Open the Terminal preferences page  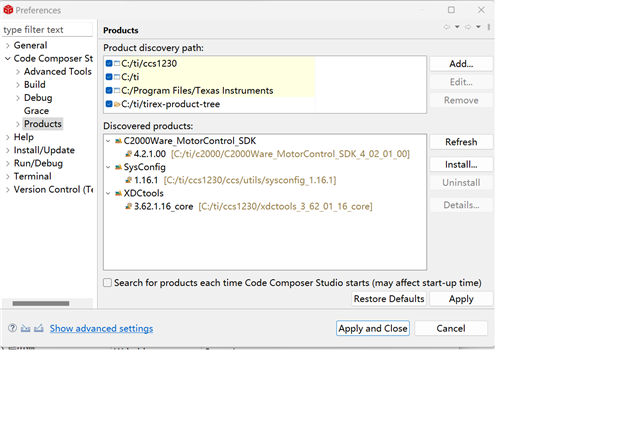32,176
